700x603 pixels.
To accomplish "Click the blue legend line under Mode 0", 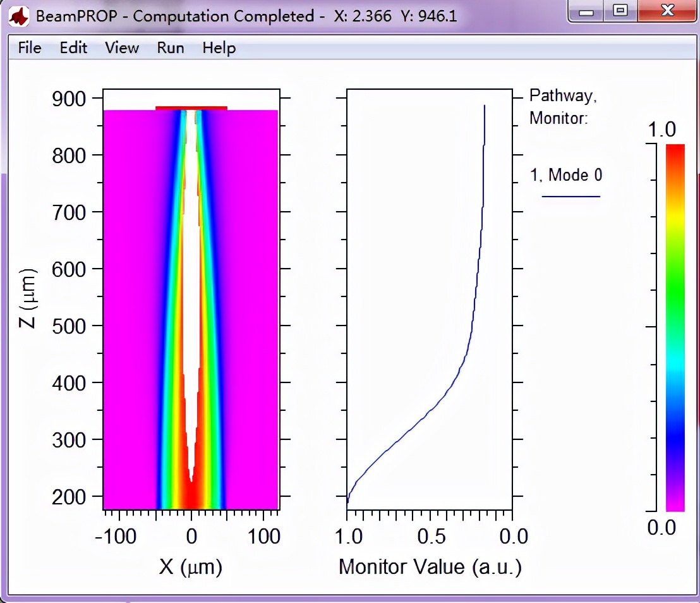I will 571,196.
